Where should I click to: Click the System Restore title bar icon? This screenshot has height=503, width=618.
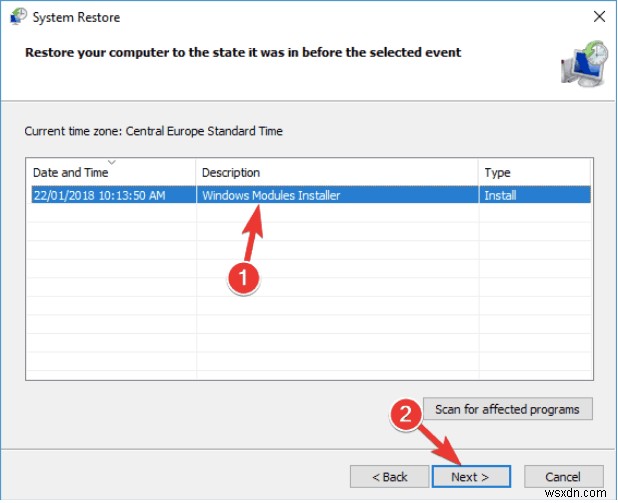coord(18,17)
